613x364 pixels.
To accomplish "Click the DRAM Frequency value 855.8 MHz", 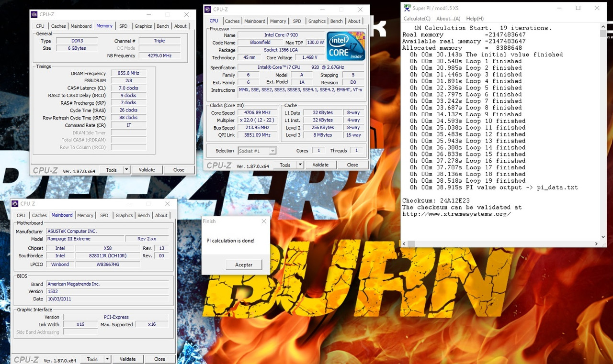I will point(128,74).
